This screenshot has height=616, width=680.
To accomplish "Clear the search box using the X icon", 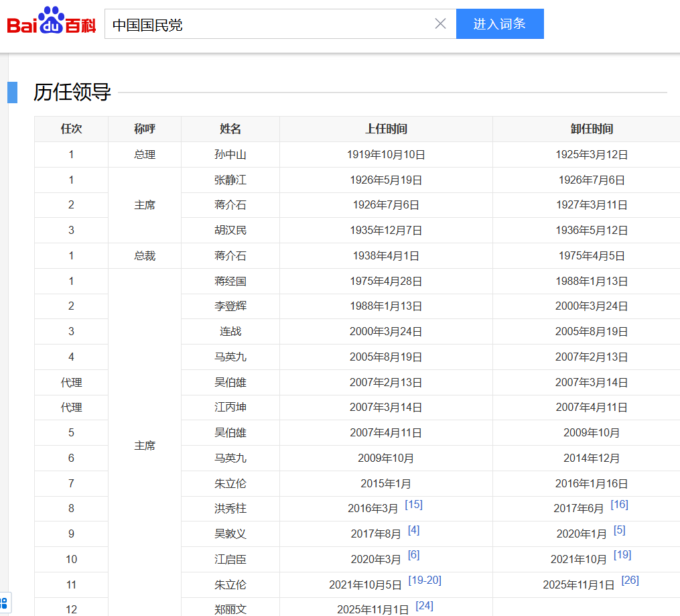I will (x=440, y=23).
